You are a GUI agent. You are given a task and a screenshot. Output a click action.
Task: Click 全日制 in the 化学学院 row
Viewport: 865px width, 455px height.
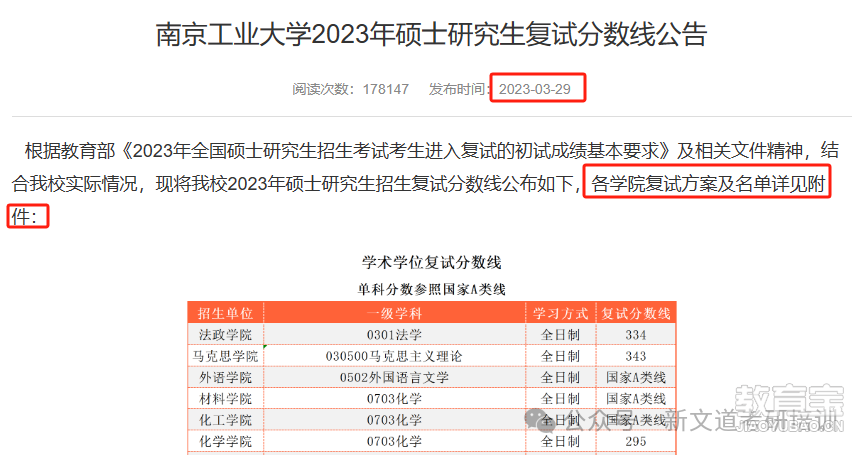(x=560, y=441)
